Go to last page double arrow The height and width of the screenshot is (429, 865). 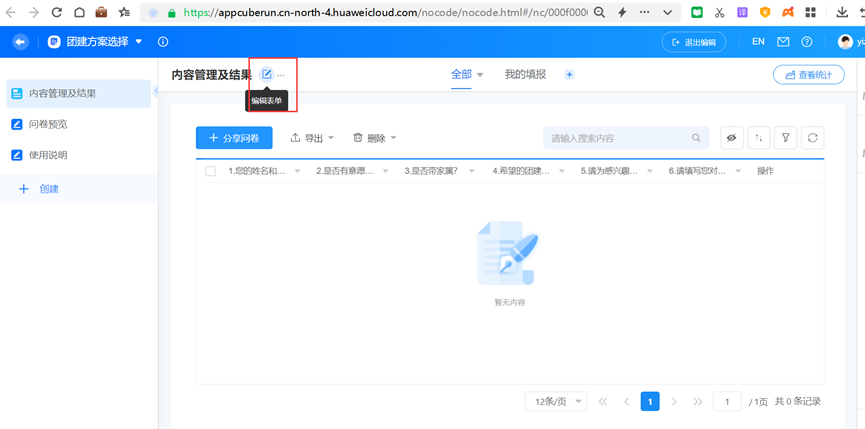coord(697,401)
